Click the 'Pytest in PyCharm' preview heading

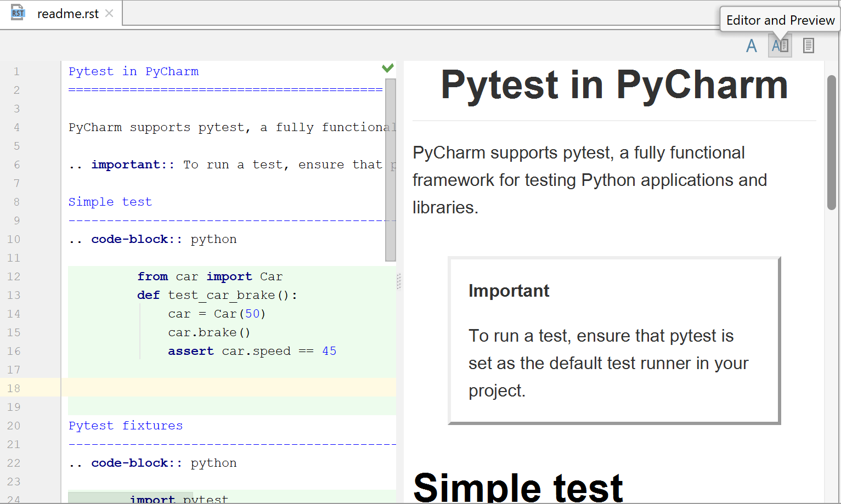click(614, 85)
